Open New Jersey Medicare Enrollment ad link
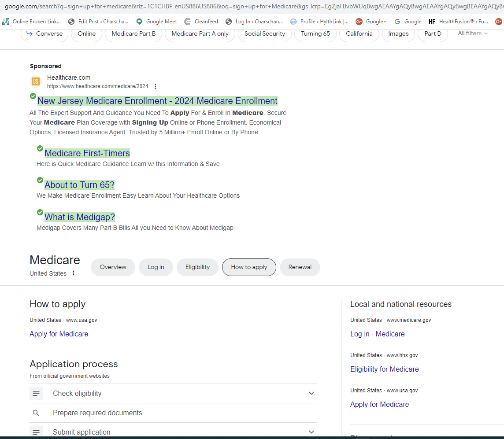The width and height of the screenshot is (504, 439). (x=157, y=101)
